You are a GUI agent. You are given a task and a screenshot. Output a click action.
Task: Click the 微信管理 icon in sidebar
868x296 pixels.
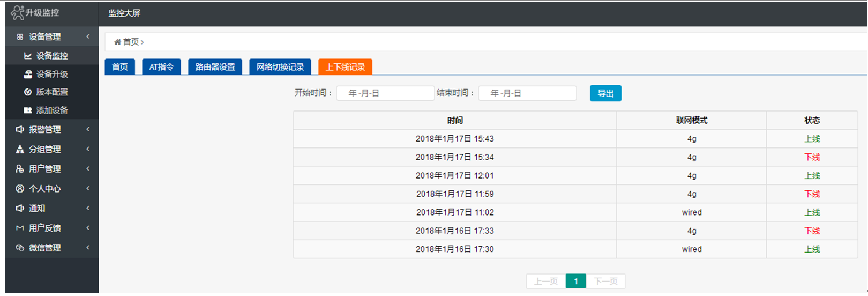(x=20, y=248)
